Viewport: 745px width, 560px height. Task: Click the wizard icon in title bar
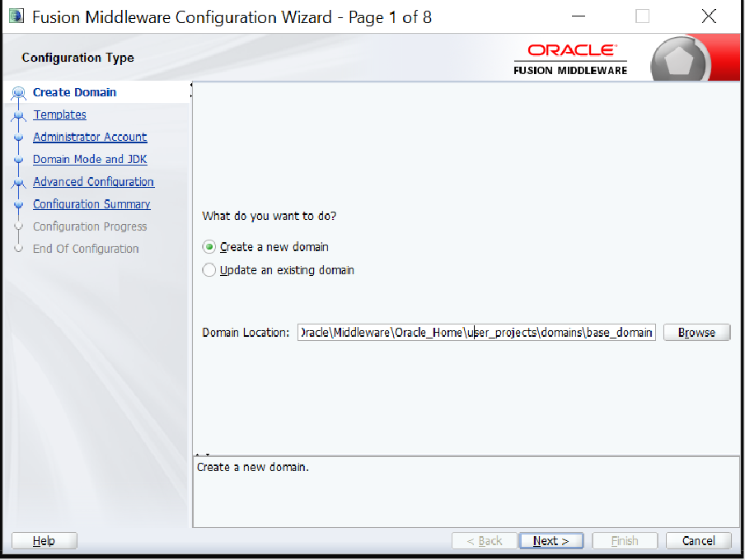click(16, 16)
